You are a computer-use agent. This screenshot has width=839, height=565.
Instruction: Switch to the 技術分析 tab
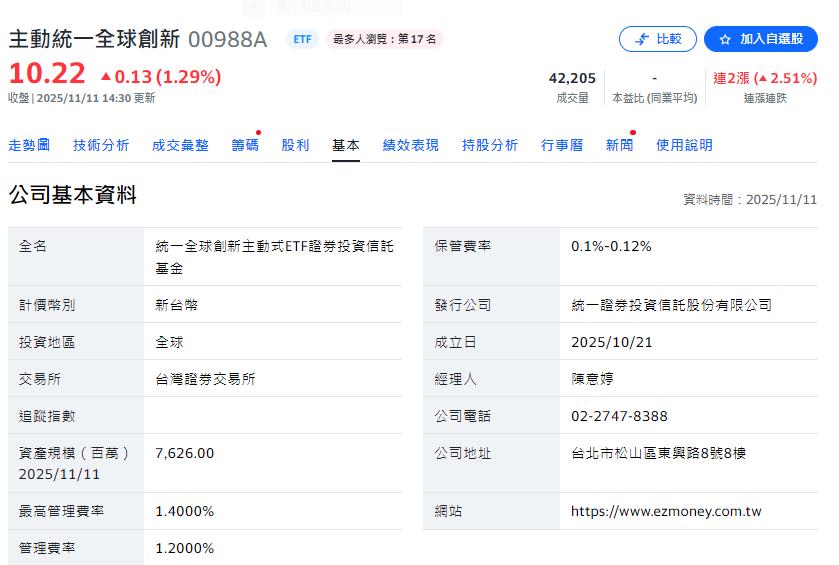point(101,145)
